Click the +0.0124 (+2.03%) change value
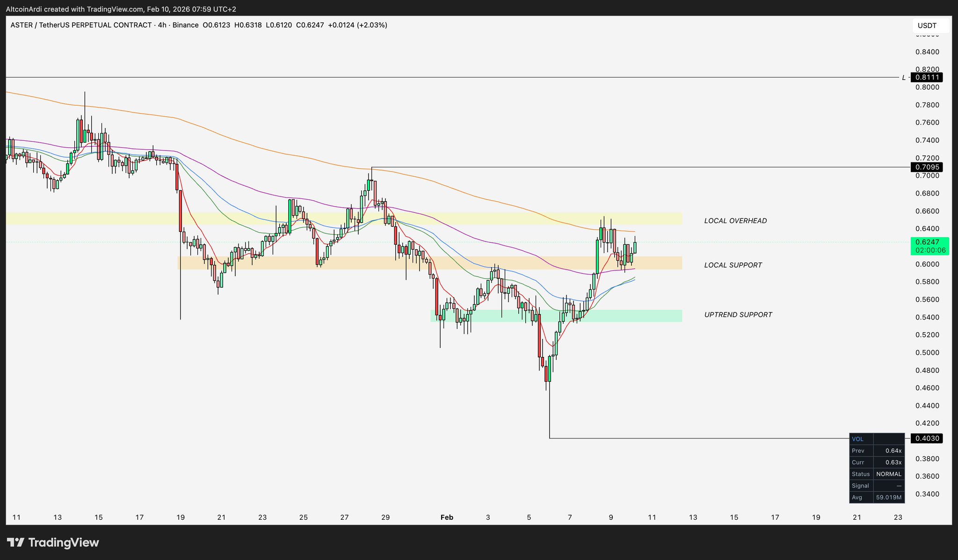The height and width of the screenshot is (560, 958). click(357, 25)
